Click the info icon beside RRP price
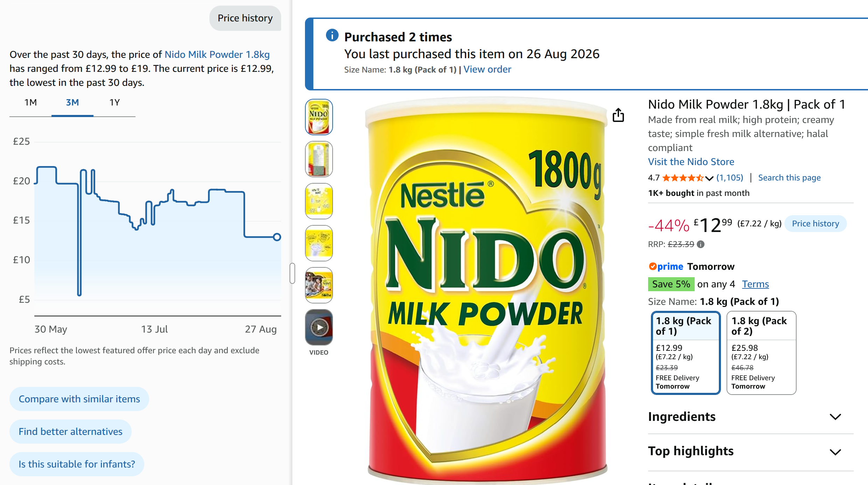 tap(701, 244)
